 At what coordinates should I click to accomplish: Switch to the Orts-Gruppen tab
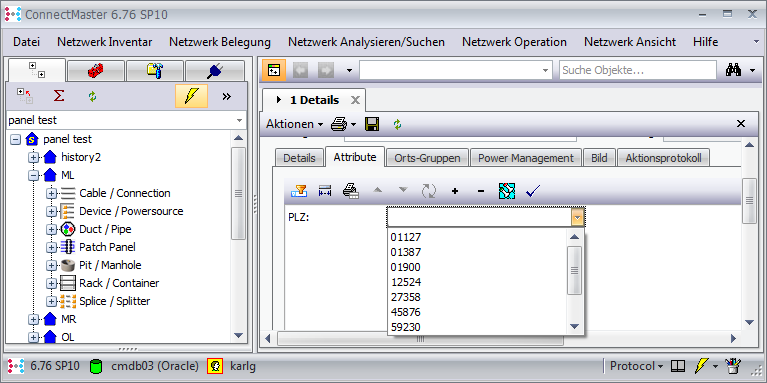(x=427, y=158)
